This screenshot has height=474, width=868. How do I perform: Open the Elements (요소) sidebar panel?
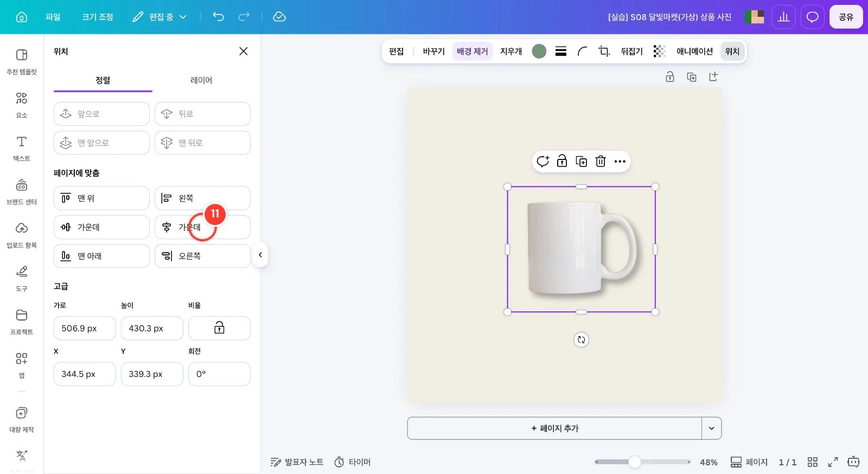pyautogui.click(x=22, y=105)
